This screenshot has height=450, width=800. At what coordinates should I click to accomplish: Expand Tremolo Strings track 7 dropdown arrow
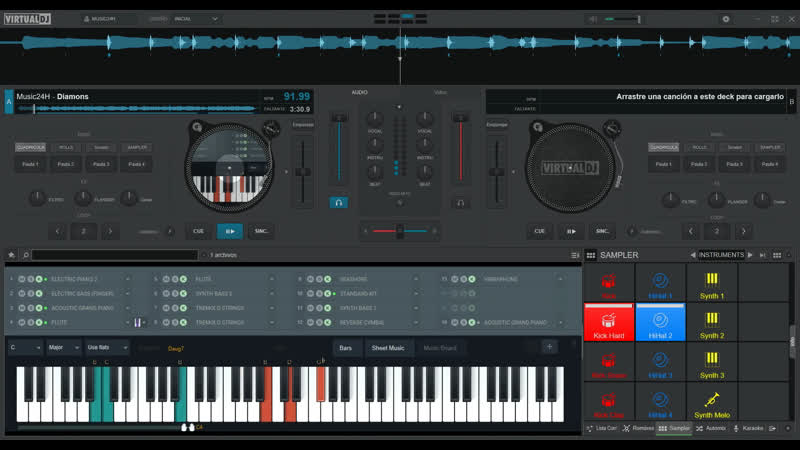tap(272, 308)
